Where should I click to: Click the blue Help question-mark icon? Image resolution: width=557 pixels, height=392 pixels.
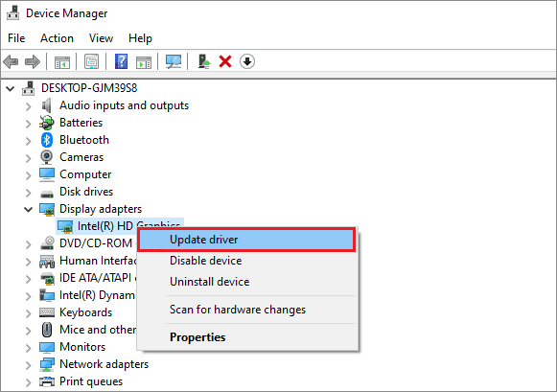(121, 61)
